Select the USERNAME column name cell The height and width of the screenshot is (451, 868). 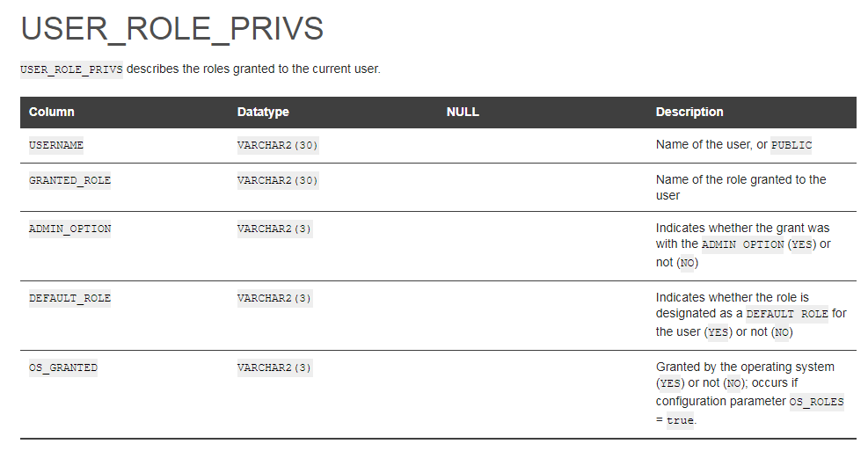tap(56, 145)
